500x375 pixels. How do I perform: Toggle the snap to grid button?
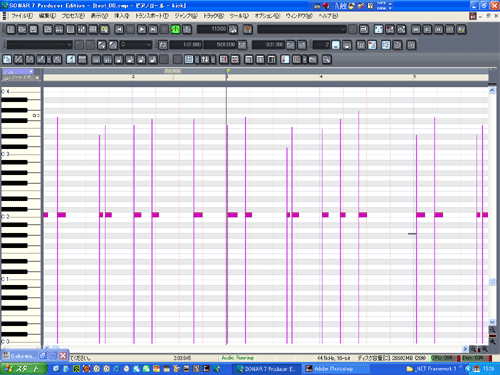[189, 59]
